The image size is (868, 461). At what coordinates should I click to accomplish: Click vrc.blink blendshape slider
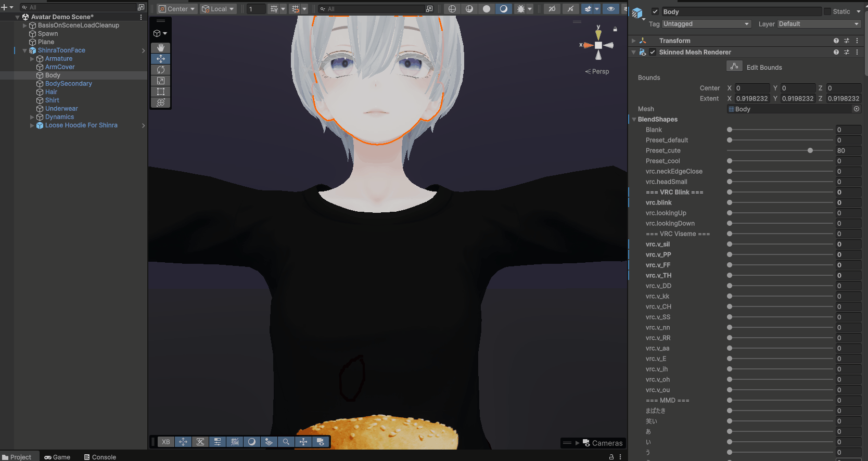780,202
